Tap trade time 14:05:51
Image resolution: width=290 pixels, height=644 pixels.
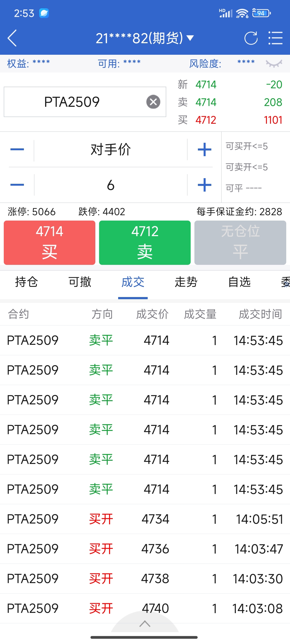pyautogui.click(x=259, y=519)
